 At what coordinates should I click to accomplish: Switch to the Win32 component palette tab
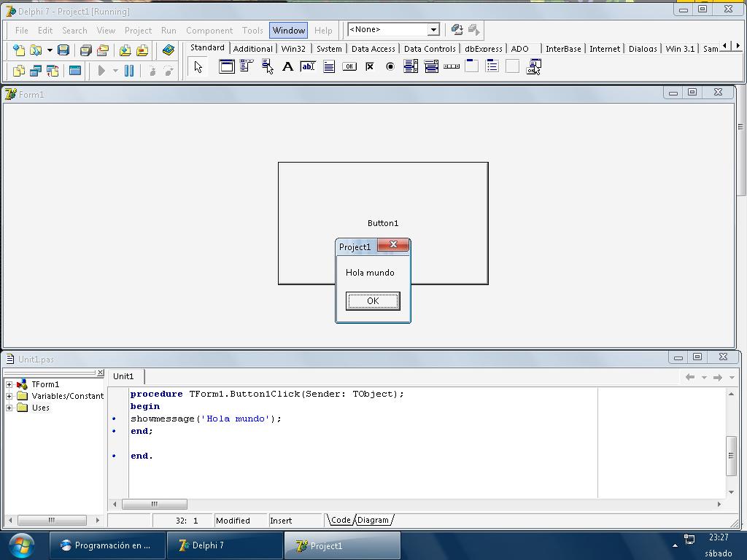293,49
